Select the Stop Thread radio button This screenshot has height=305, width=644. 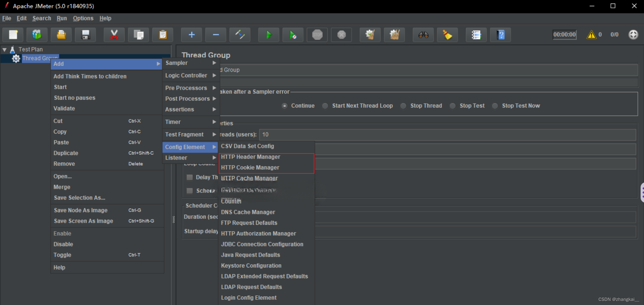pos(403,106)
